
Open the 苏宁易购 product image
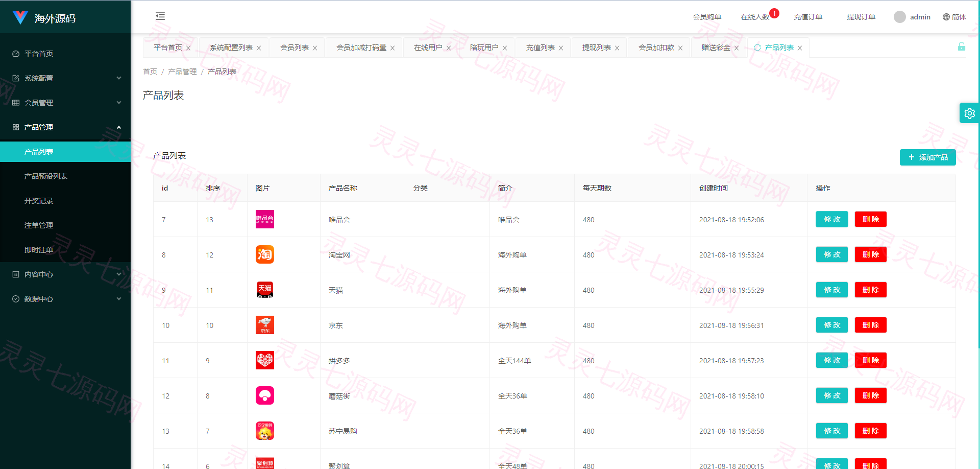(265, 431)
